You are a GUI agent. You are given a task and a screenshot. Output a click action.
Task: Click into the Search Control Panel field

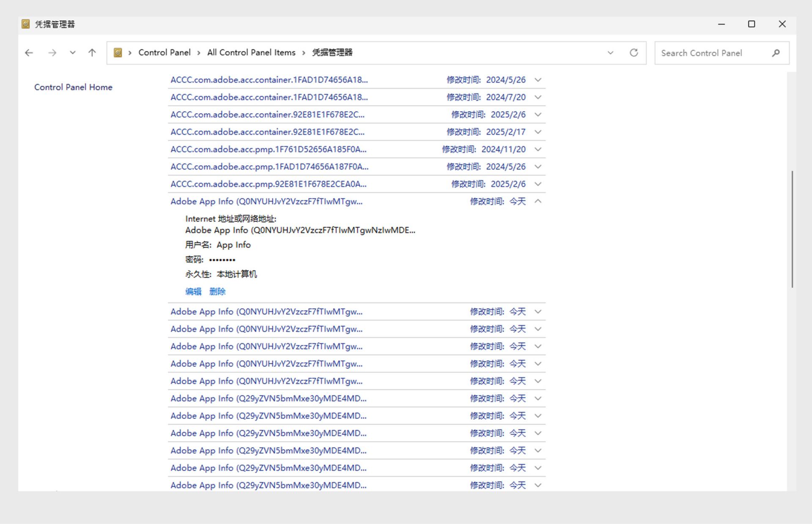pyautogui.click(x=710, y=53)
